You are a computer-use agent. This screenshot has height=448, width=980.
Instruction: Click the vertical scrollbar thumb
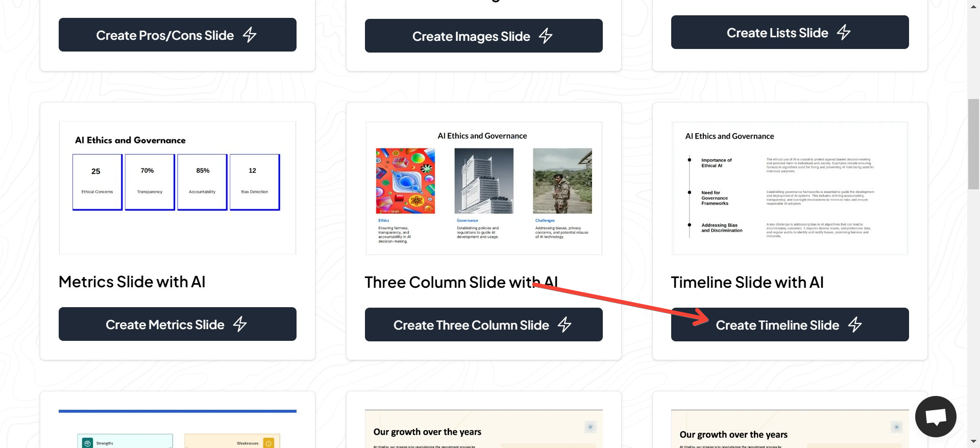point(973,144)
